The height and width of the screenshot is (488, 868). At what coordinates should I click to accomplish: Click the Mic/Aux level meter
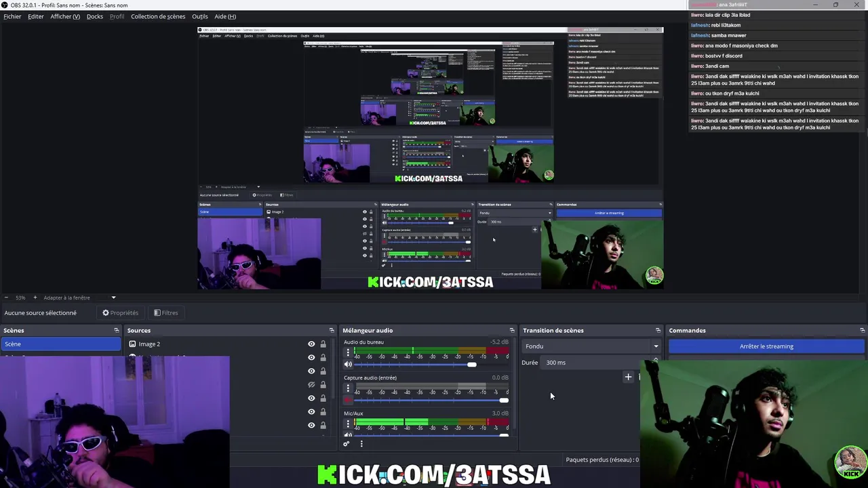click(431, 422)
